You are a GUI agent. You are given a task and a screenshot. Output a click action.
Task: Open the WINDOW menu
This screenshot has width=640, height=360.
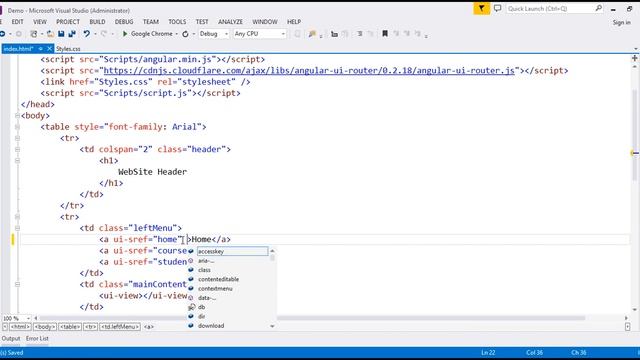[264, 22]
